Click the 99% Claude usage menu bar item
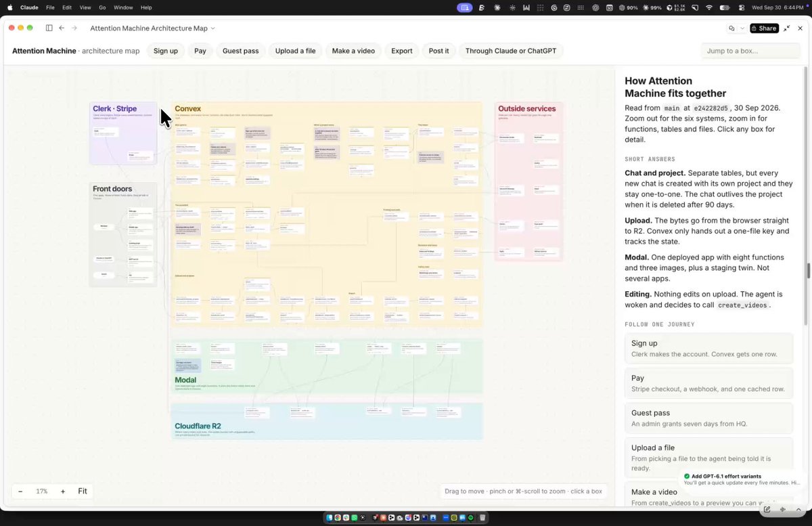The image size is (812, 526). [x=651, y=7]
